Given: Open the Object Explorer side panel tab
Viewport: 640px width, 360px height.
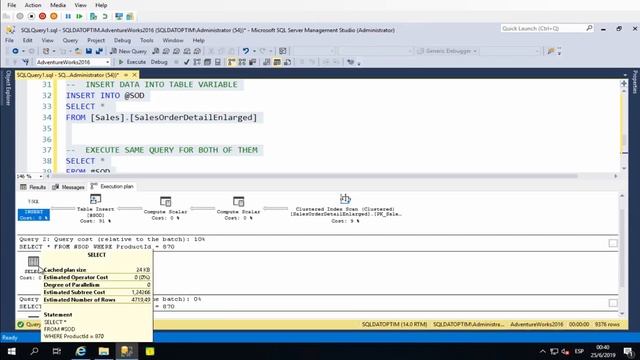Looking at the screenshot, I should pos(8,87).
